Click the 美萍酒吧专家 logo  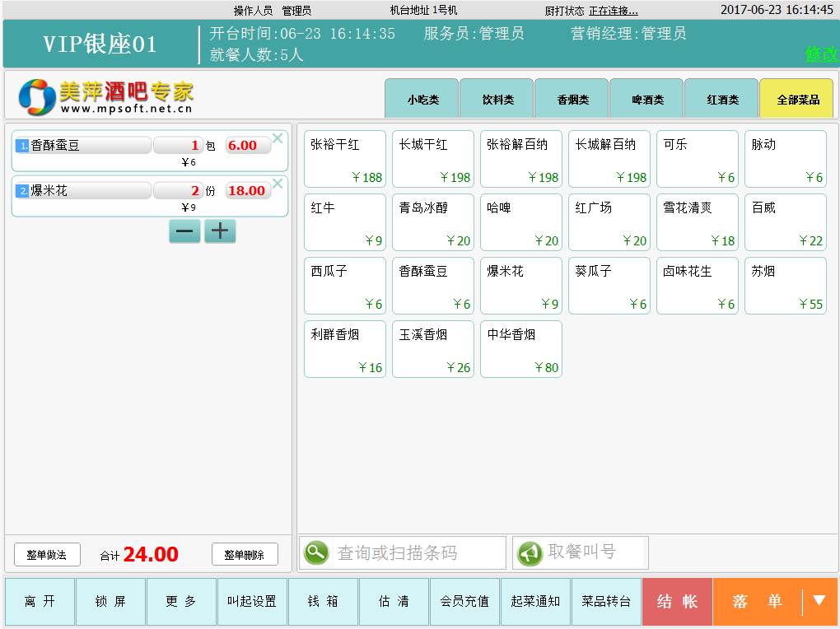point(105,97)
